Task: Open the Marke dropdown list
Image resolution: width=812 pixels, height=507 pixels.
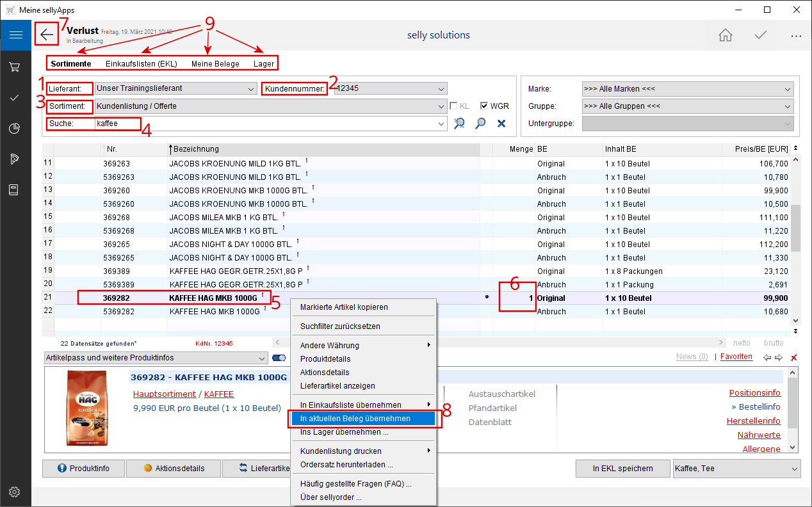Action: (x=787, y=89)
